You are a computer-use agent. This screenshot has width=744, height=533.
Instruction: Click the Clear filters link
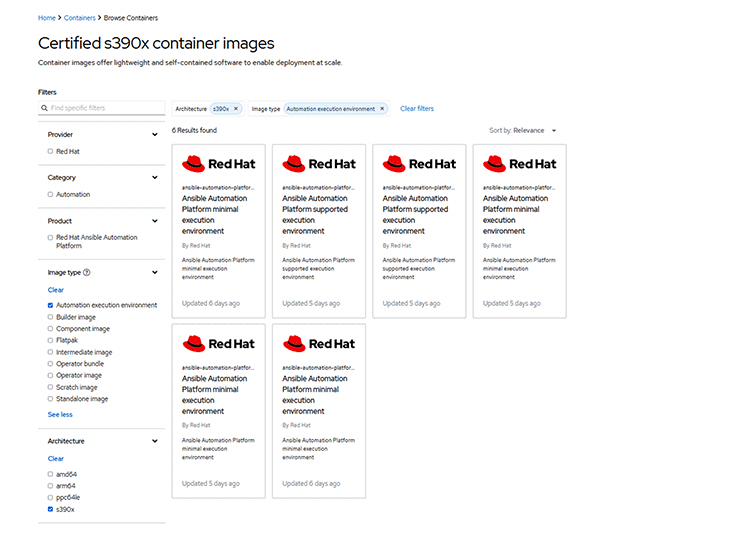click(417, 109)
